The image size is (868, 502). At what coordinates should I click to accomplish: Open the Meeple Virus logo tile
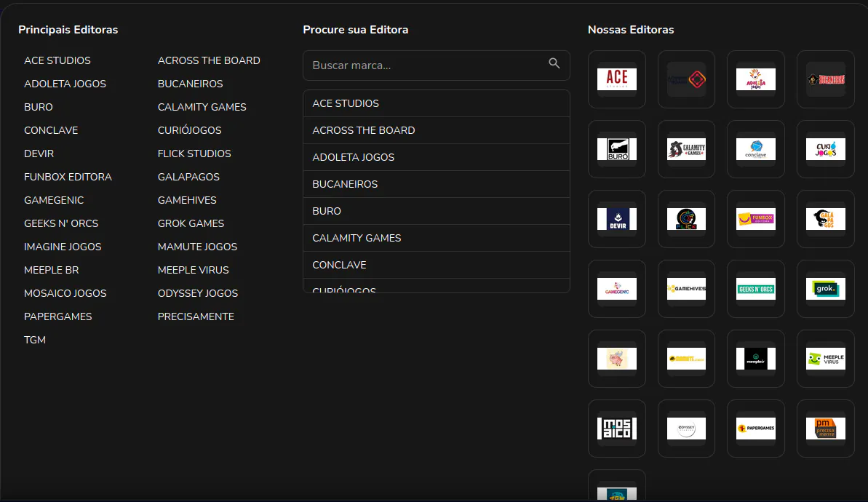tap(825, 359)
